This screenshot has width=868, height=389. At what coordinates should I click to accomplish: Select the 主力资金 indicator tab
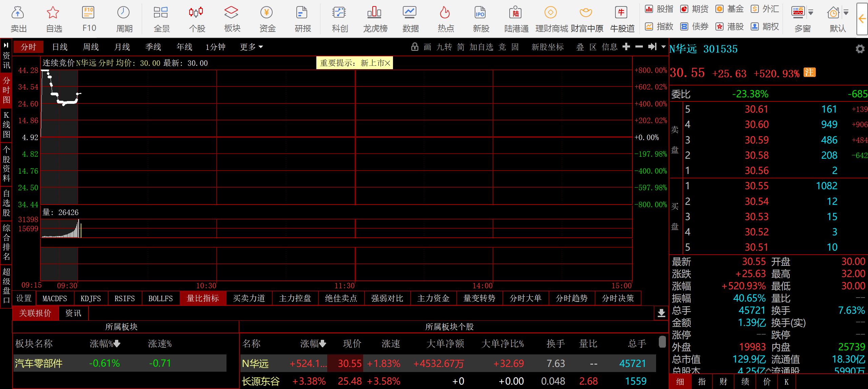click(x=433, y=298)
